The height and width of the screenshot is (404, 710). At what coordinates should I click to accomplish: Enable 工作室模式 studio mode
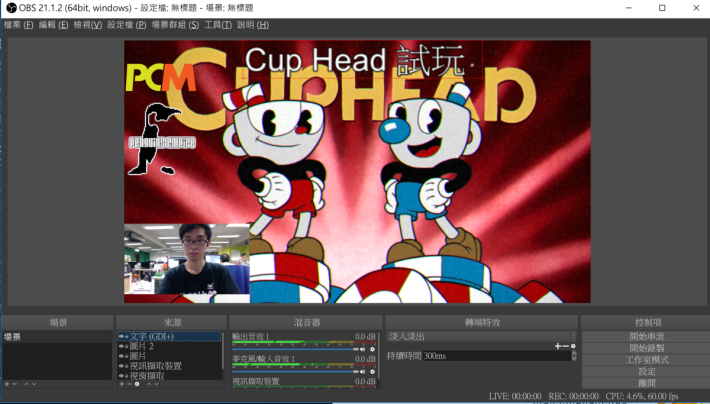tap(647, 360)
